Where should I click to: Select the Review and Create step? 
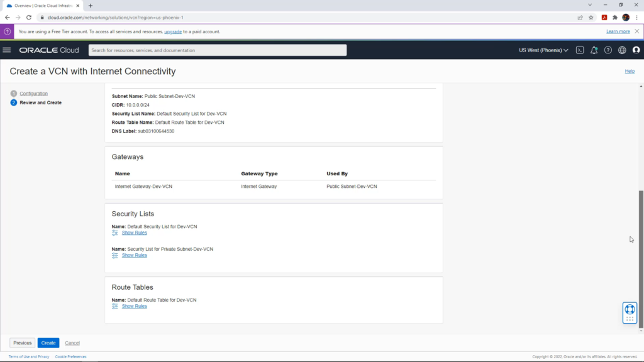point(41,102)
